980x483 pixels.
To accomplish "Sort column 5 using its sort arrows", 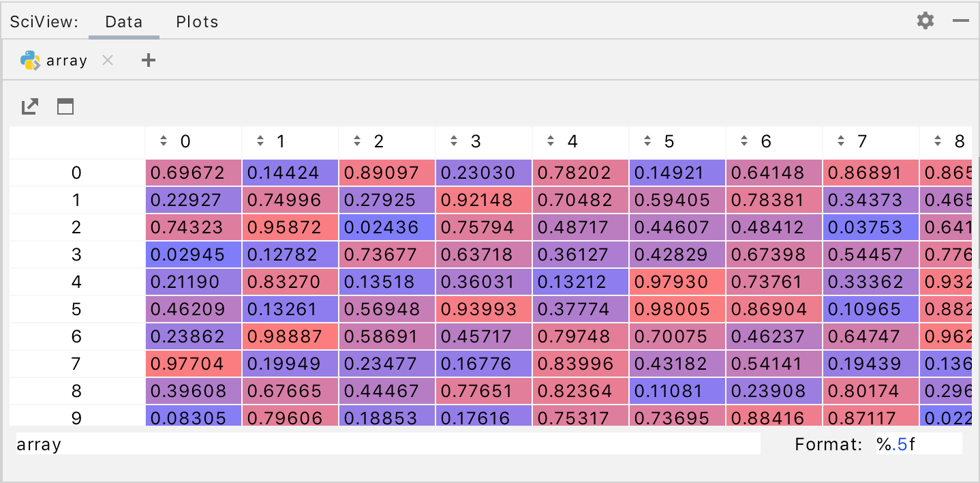I will [x=647, y=142].
